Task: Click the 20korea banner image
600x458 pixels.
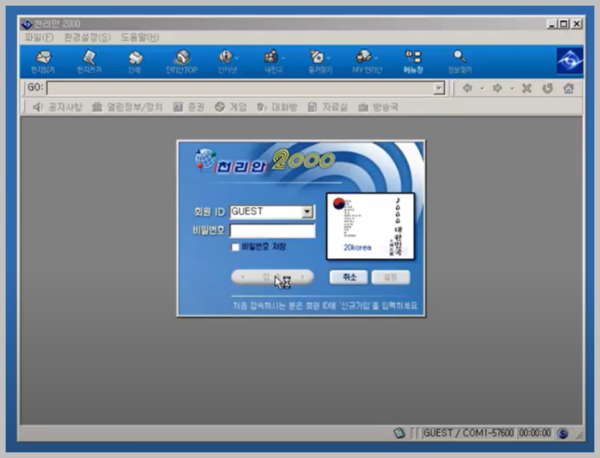Action: tap(370, 227)
